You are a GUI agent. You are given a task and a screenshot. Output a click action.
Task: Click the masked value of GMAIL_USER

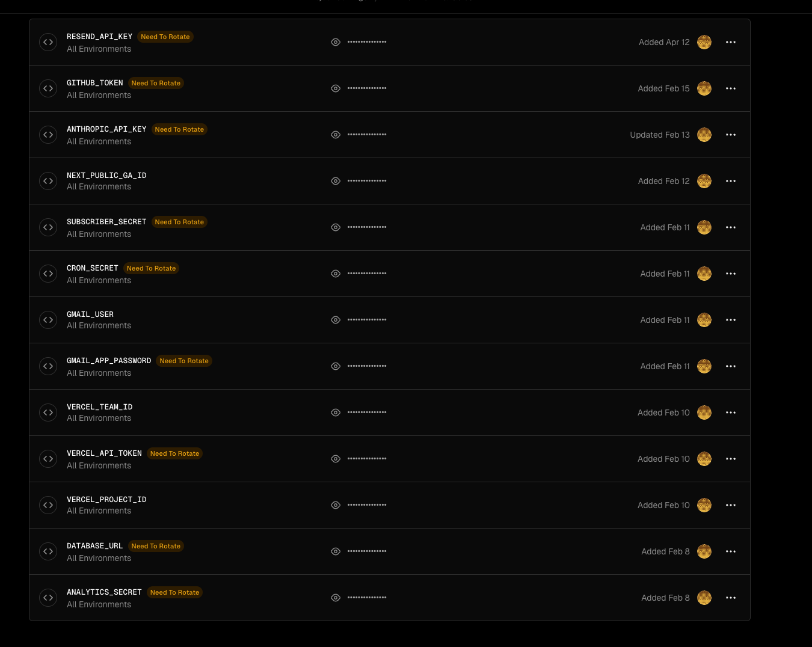(x=367, y=320)
